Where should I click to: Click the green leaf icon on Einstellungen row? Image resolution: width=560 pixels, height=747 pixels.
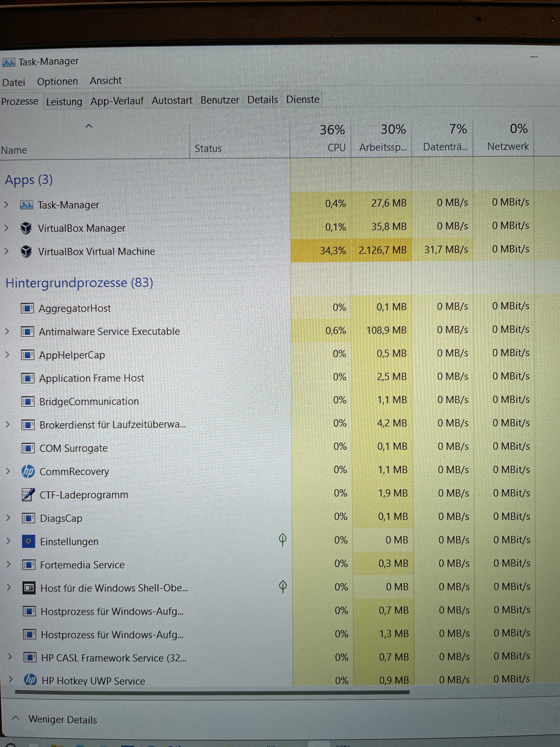283,539
